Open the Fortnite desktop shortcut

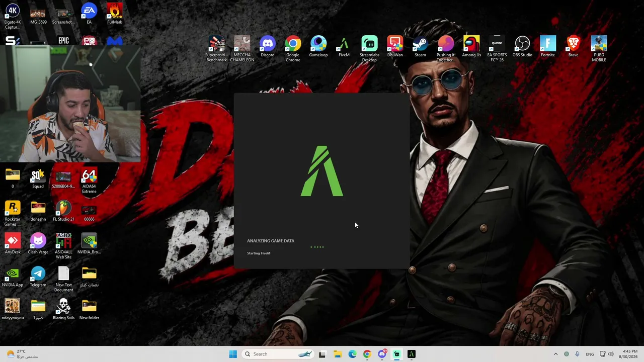[548, 46]
